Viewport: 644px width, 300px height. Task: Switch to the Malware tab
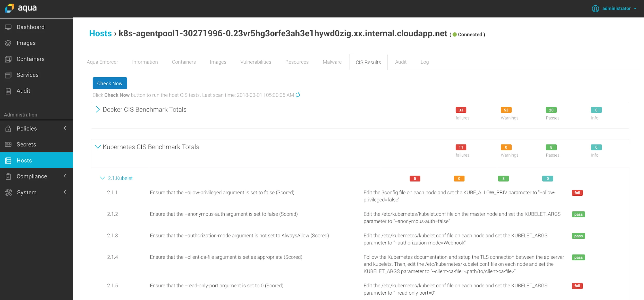point(332,62)
